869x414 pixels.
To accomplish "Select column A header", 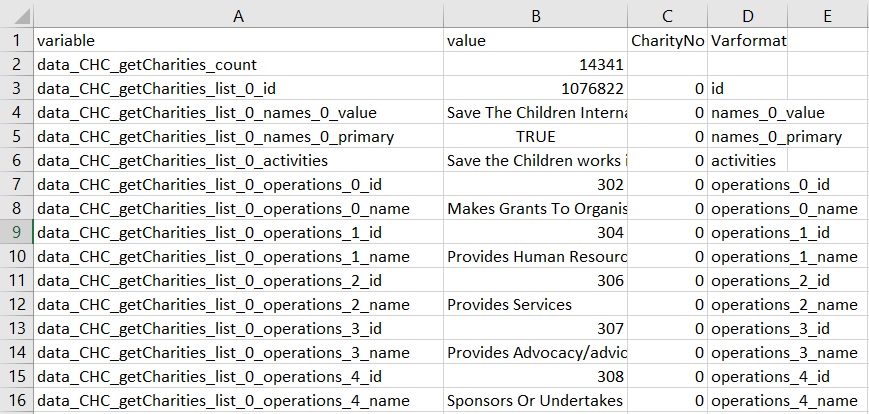I will [238, 15].
